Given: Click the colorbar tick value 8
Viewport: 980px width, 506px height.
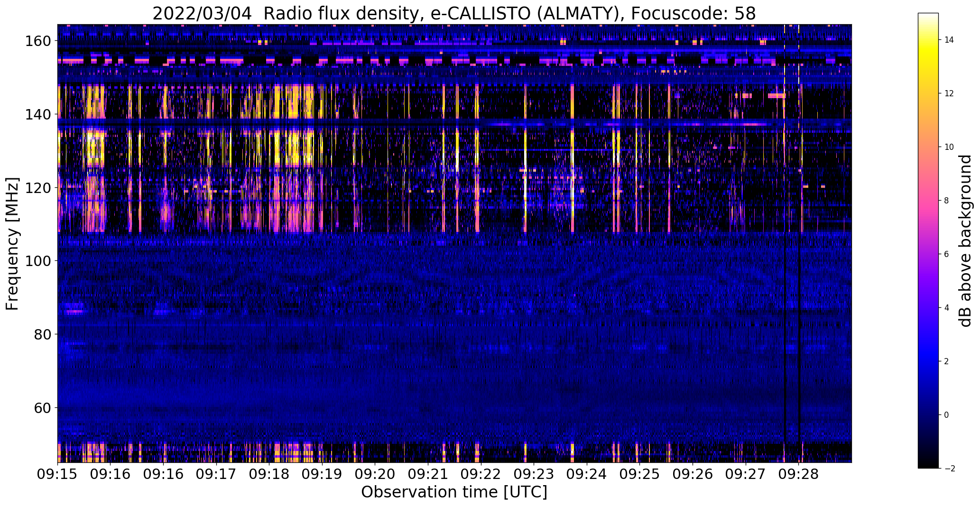Looking at the screenshot, I should (x=946, y=201).
